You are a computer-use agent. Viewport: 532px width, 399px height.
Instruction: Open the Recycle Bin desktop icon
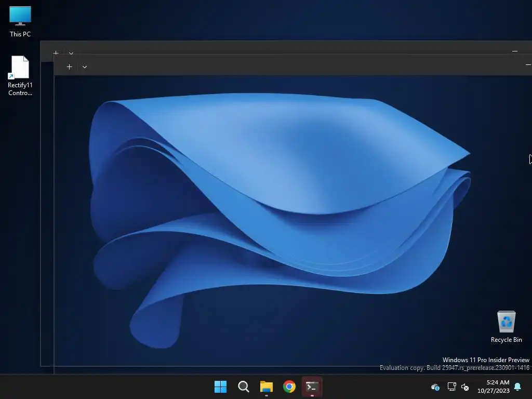(x=506, y=327)
